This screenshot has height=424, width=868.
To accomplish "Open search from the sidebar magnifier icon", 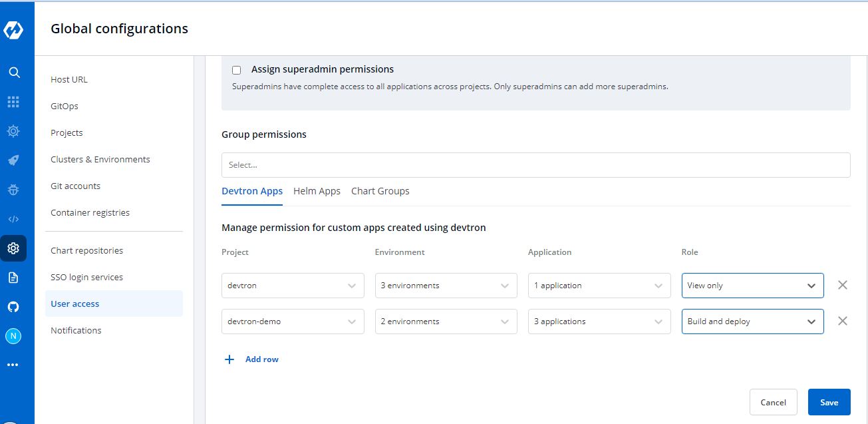I will tap(13, 73).
